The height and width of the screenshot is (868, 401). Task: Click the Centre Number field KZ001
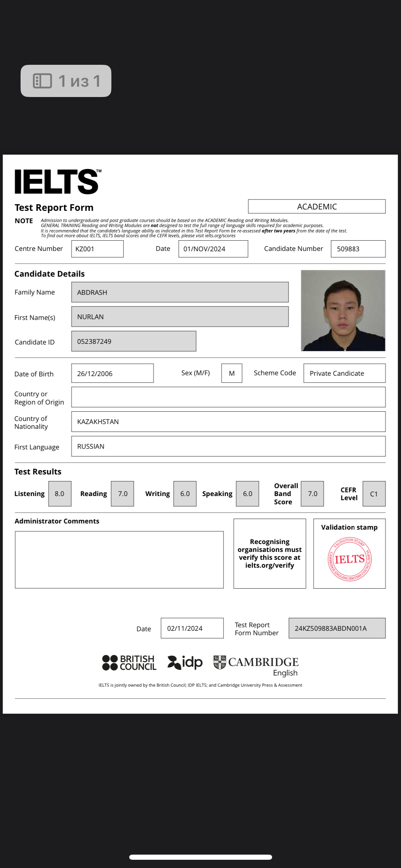[x=97, y=249]
